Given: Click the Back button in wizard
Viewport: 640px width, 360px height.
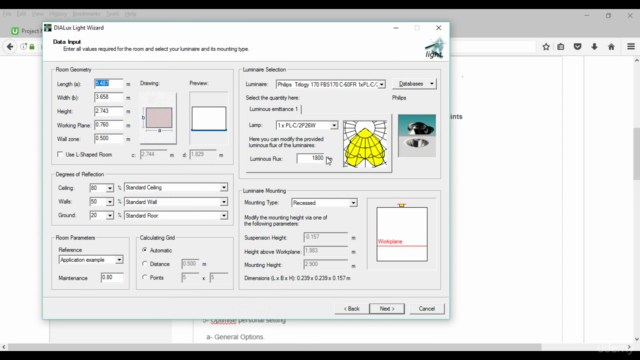Looking at the screenshot, I should point(351,309).
